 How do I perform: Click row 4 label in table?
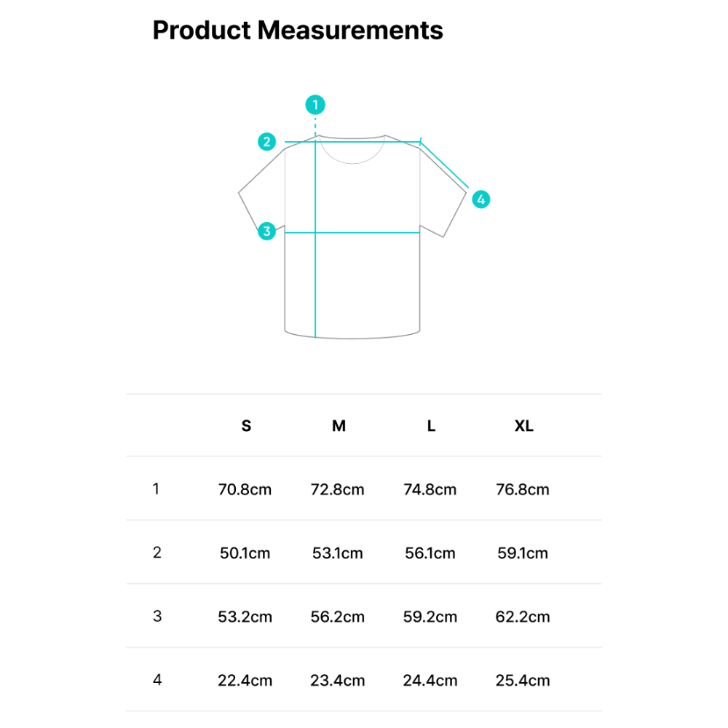[x=157, y=680]
